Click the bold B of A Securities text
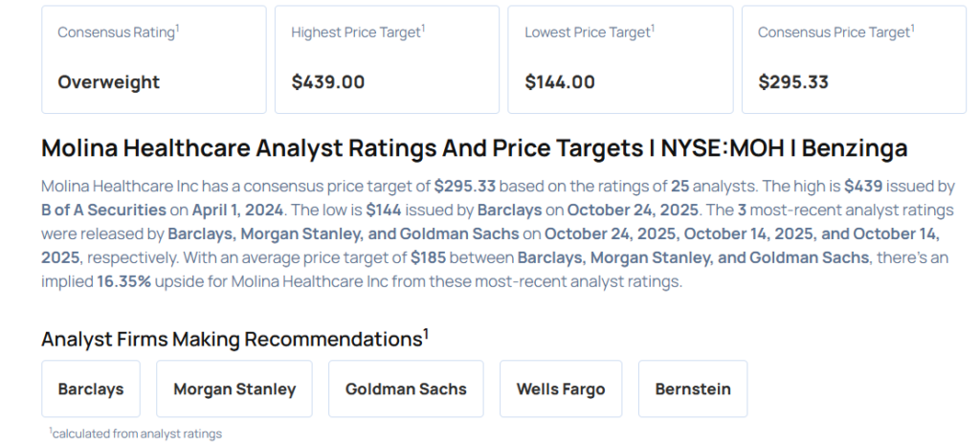The width and height of the screenshot is (980, 444). click(x=103, y=210)
